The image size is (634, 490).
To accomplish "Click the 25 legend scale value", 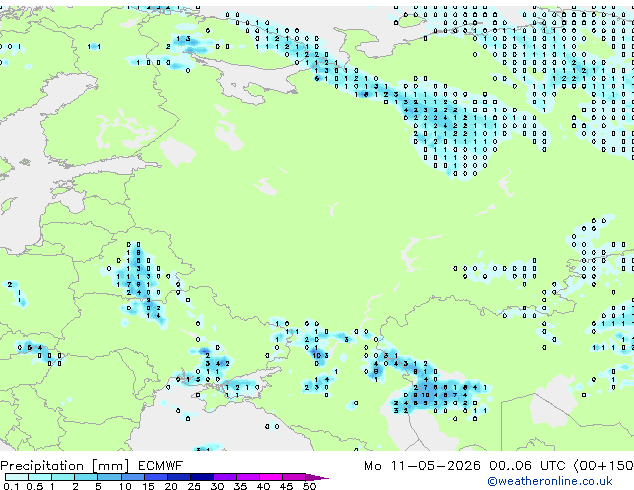I will (x=194, y=486).
